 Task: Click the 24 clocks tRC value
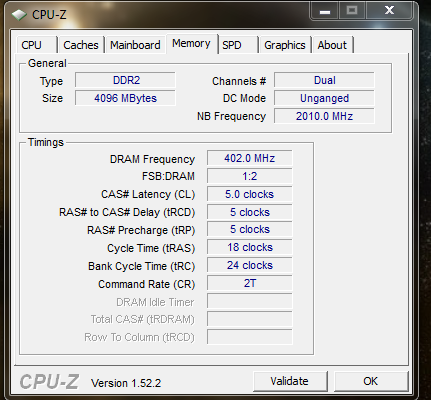250,265
